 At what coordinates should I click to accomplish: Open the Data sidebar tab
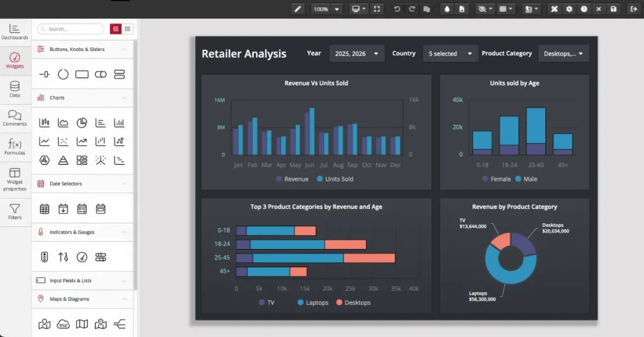(15, 89)
